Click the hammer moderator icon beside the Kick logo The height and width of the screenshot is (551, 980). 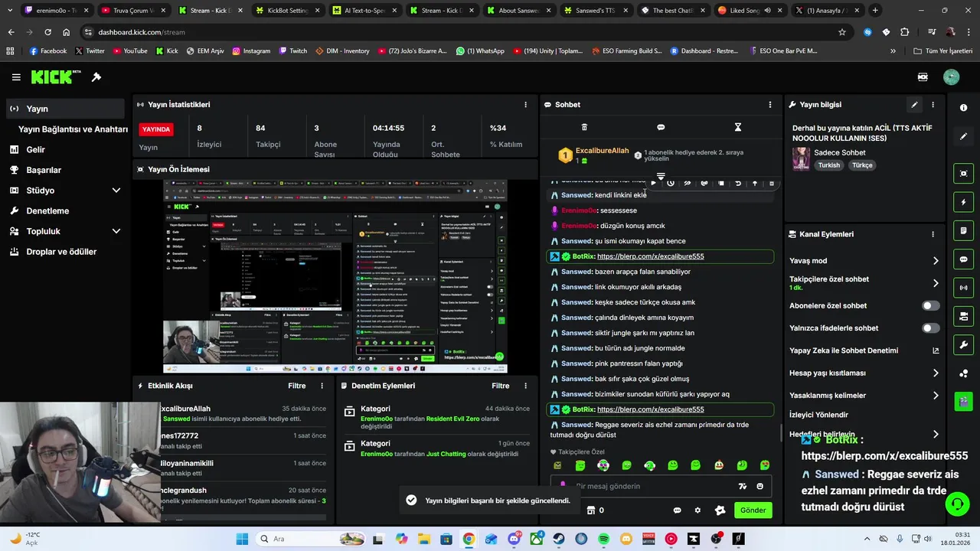96,77
